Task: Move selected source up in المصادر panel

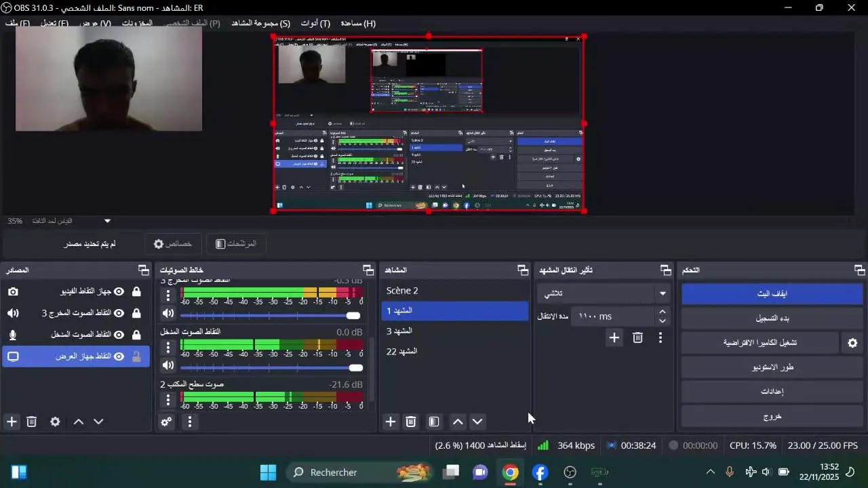Action: (79, 422)
